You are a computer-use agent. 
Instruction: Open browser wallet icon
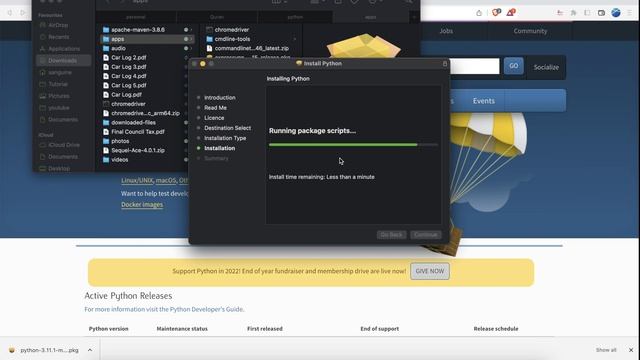[x=601, y=13]
